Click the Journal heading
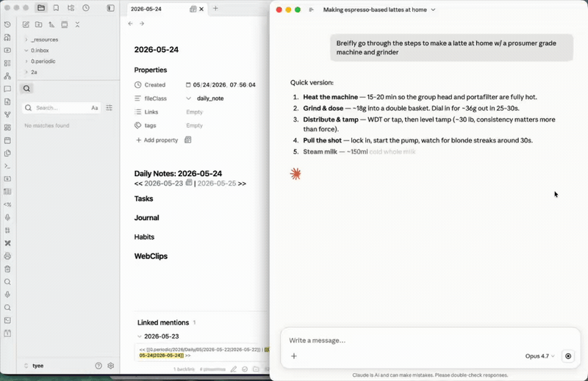The image size is (588, 381). [146, 217]
